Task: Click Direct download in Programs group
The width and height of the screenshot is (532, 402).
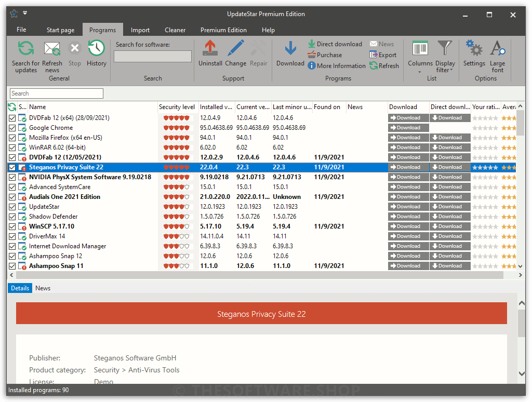Action: [x=335, y=44]
